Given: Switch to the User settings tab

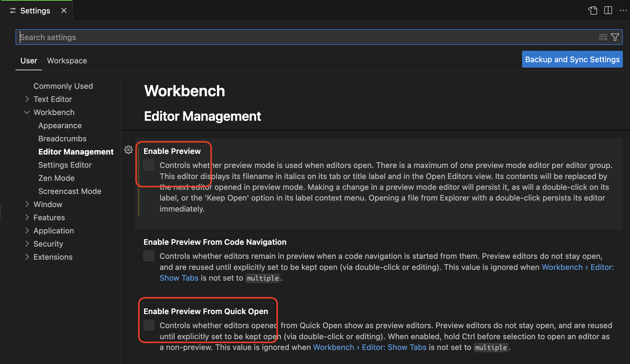Looking at the screenshot, I should [x=29, y=61].
